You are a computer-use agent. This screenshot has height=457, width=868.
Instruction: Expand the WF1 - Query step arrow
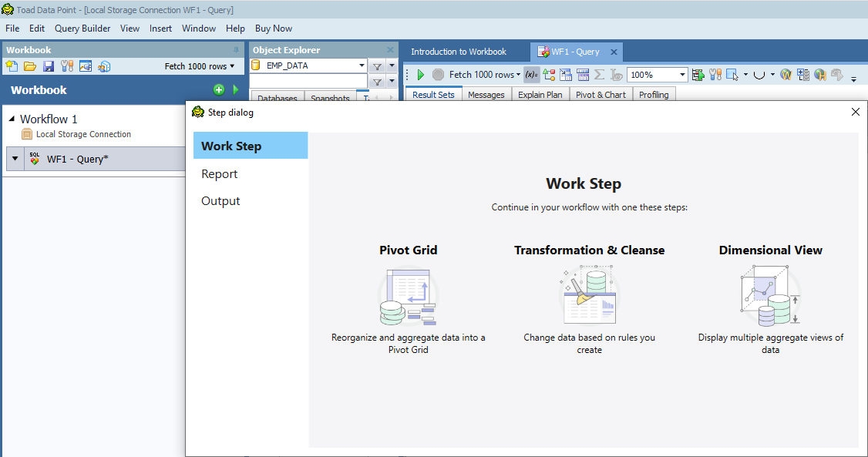point(15,159)
